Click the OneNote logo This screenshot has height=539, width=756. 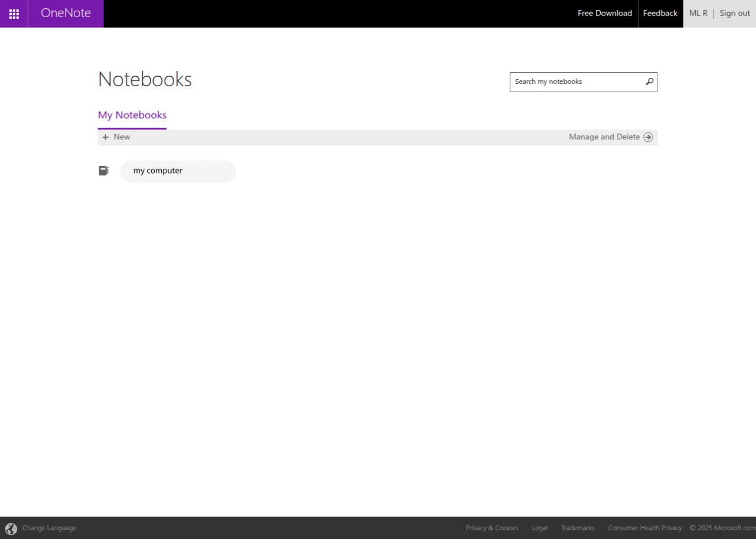tap(65, 13)
